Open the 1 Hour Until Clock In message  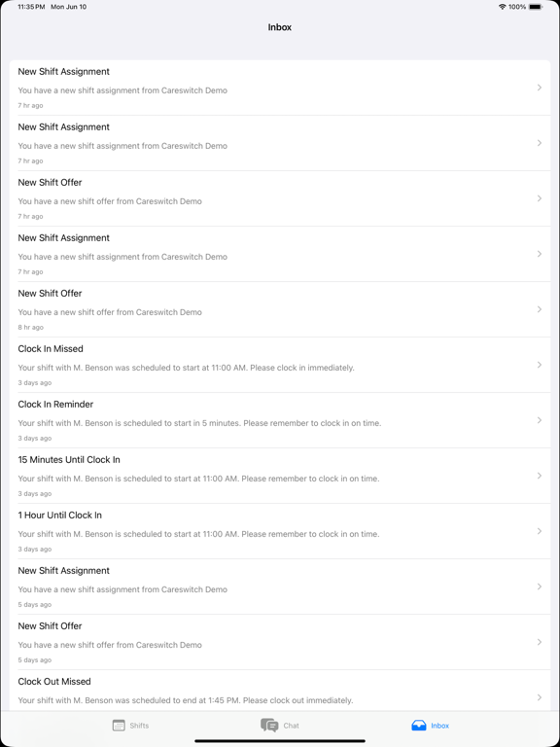280,531
